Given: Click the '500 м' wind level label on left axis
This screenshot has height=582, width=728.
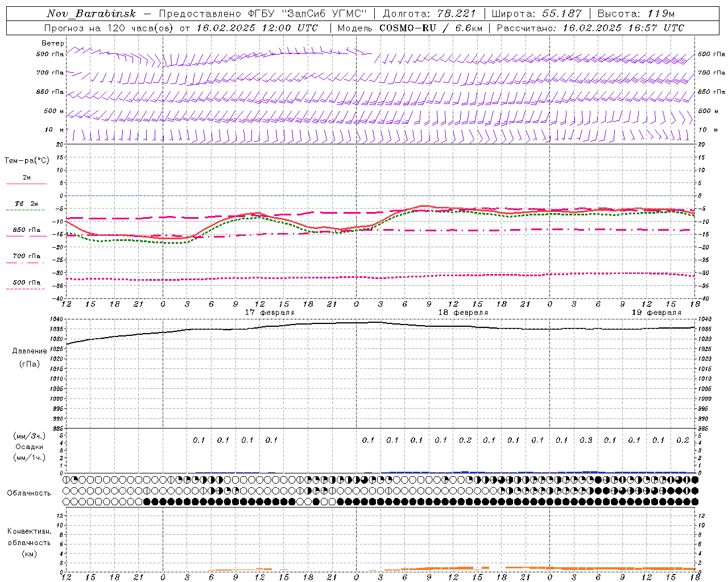Looking at the screenshot, I should (54, 111).
